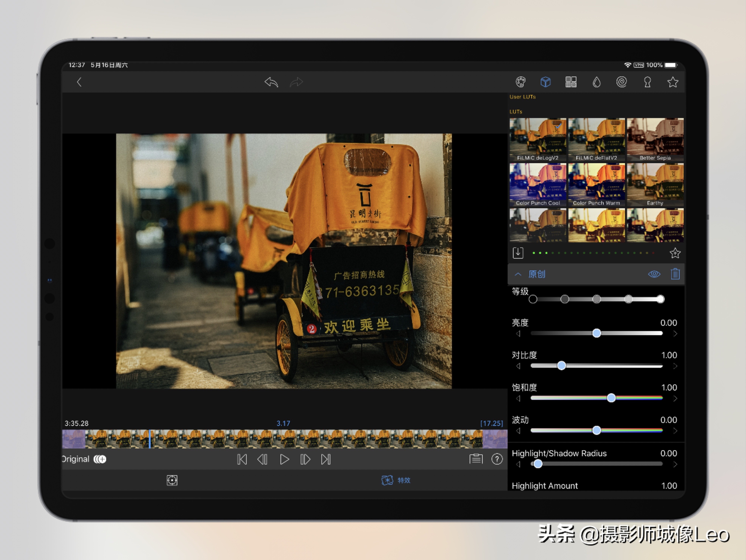Open the favorites star panel
The image size is (746, 560).
tap(673, 82)
